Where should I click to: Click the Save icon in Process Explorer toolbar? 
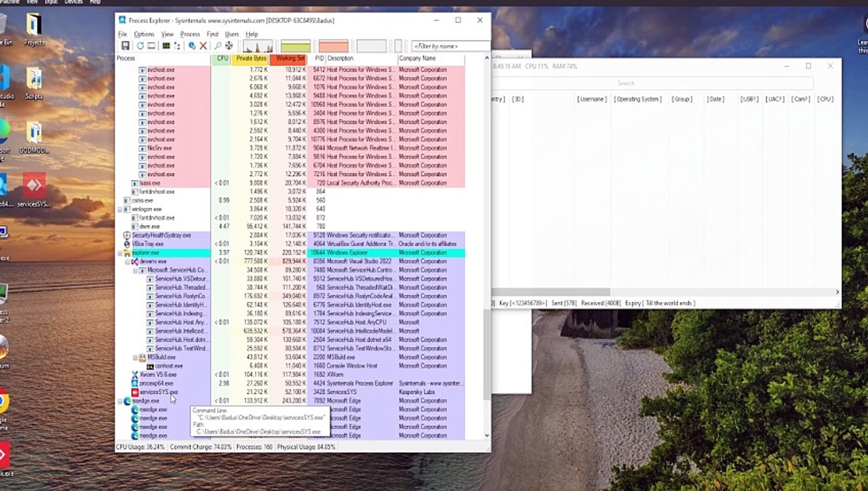point(126,46)
